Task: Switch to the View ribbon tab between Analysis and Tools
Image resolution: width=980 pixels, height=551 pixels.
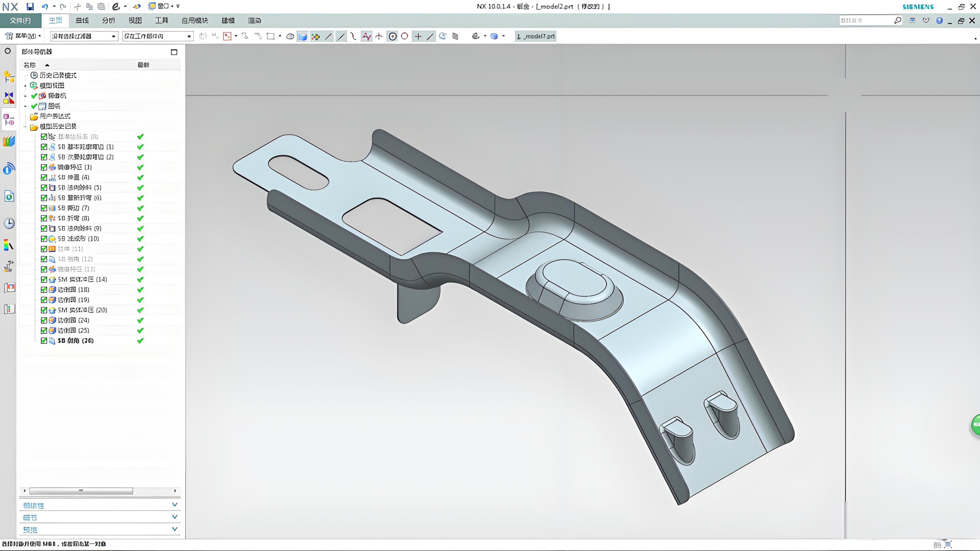Action: (x=135, y=21)
